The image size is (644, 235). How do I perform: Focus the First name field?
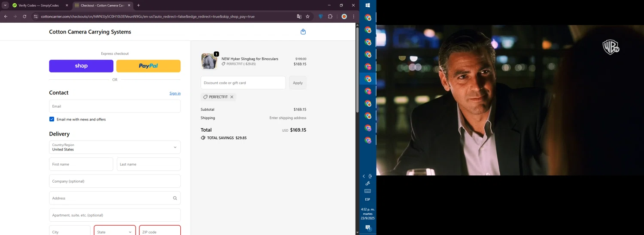81,164
